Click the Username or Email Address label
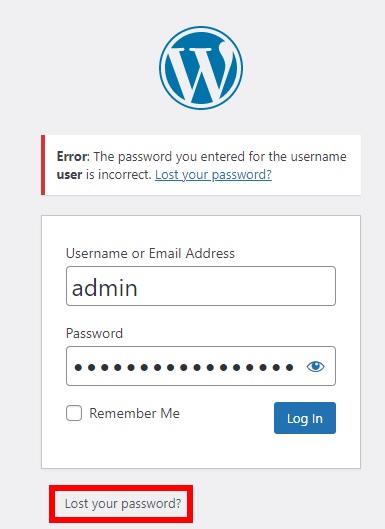 150,253
